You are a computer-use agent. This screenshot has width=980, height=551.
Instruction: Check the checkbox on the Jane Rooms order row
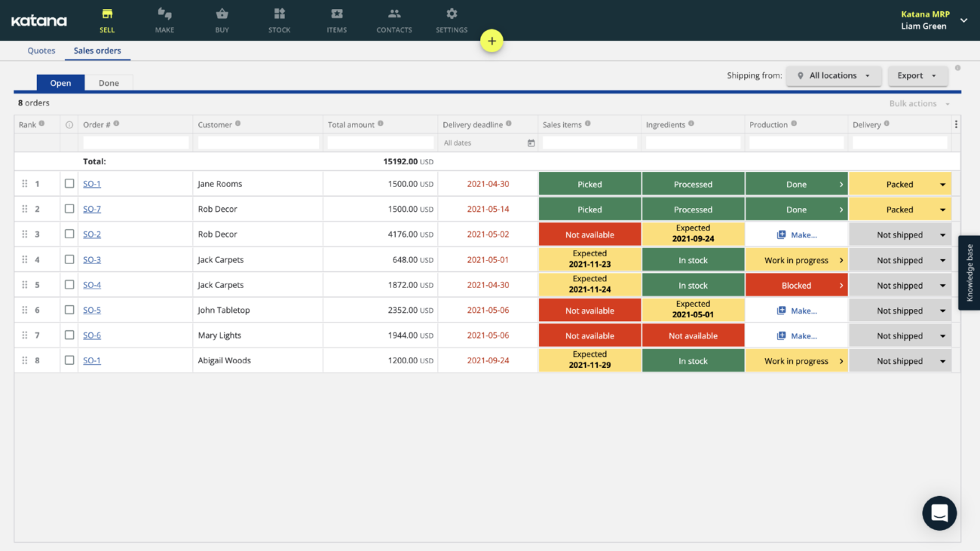click(x=69, y=183)
